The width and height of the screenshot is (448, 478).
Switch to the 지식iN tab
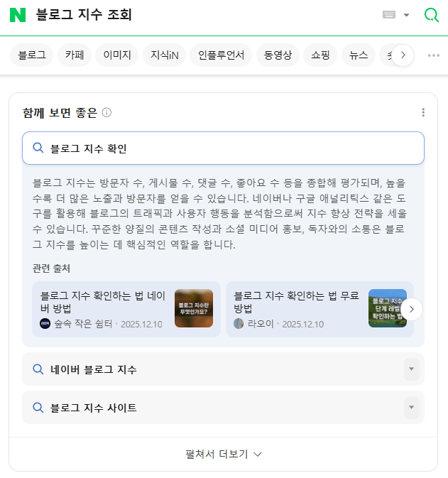click(x=164, y=55)
